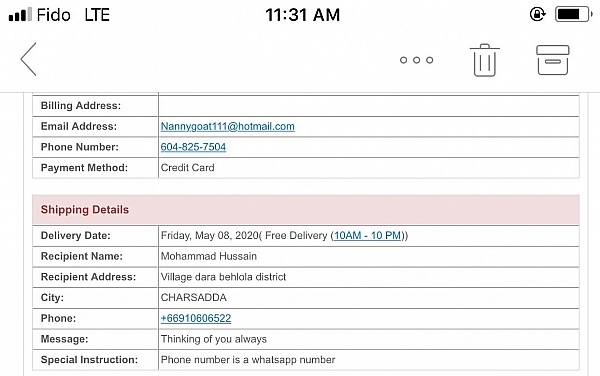Delete email with the trash icon
The width and height of the screenshot is (600, 376).
(484, 60)
